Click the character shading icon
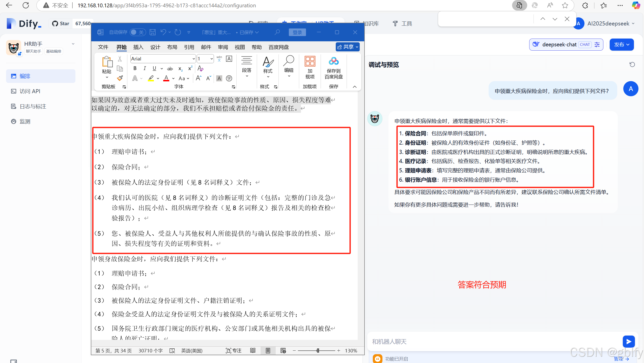The image size is (644, 363). tap(219, 78)
